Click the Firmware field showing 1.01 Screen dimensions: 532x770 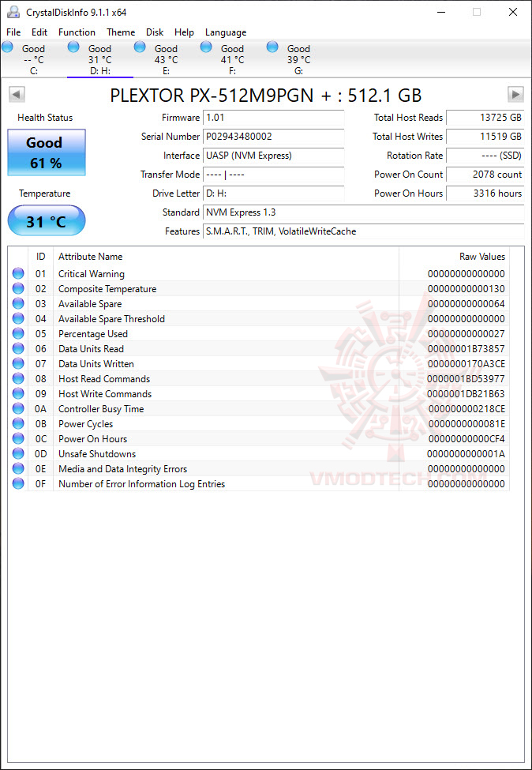point(273,118)
